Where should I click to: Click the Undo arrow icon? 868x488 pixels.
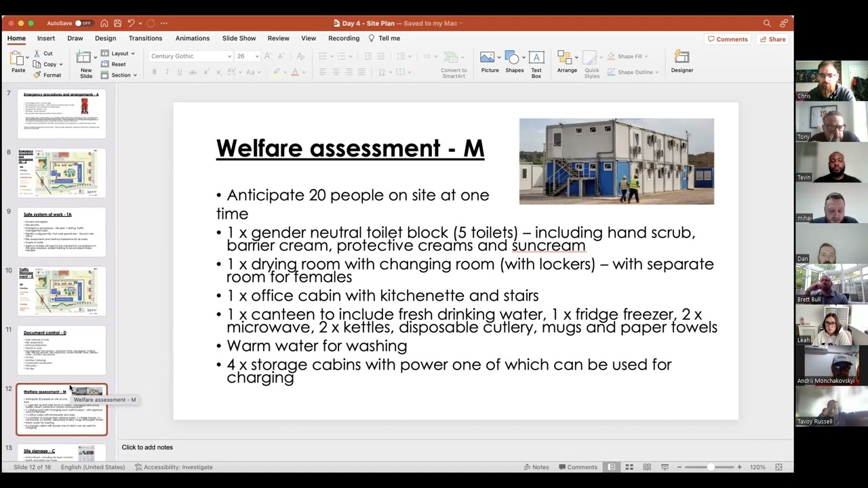(x=131, y=23)
